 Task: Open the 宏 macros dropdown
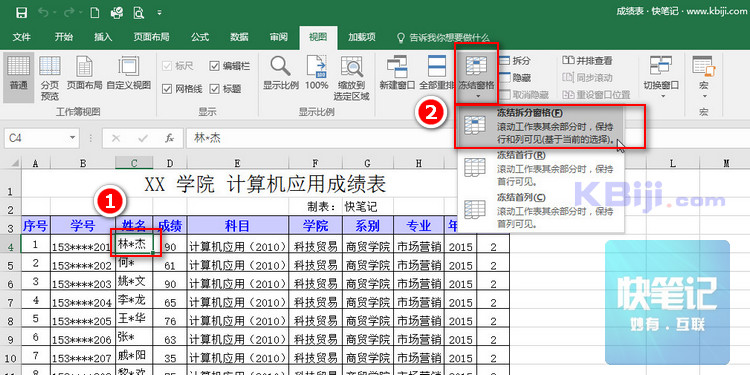tap(704, 77)
